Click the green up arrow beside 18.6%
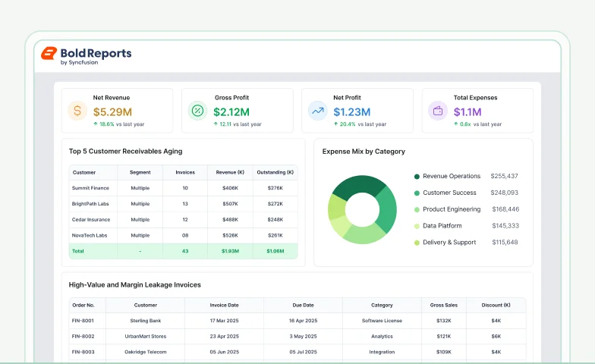595x364 pixels. click(x=96, y=124)
